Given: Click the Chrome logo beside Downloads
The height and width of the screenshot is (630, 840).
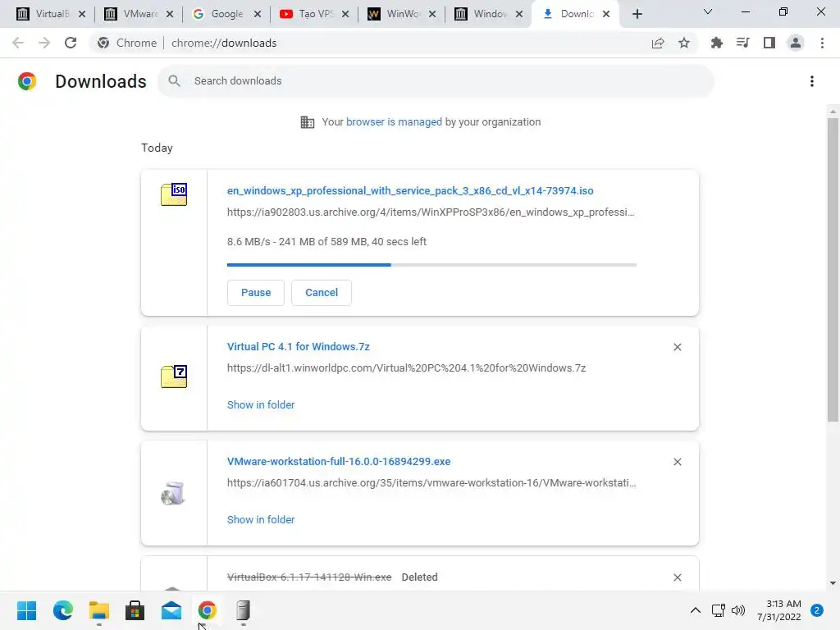Looking at the screenshot, I should tap(27, 81).
